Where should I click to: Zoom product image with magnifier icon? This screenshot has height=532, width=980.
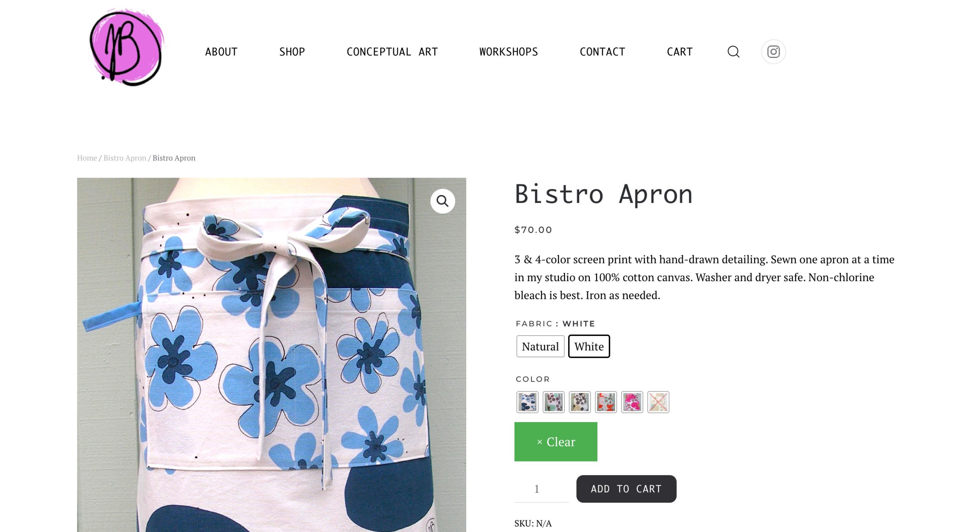(443, 201)
